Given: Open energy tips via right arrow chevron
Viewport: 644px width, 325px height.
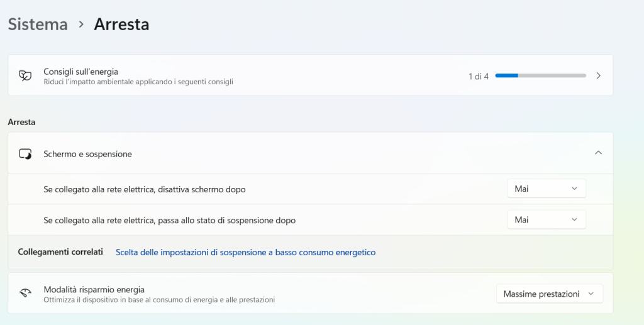Looking at the screenshot, I should pos(598,76).
